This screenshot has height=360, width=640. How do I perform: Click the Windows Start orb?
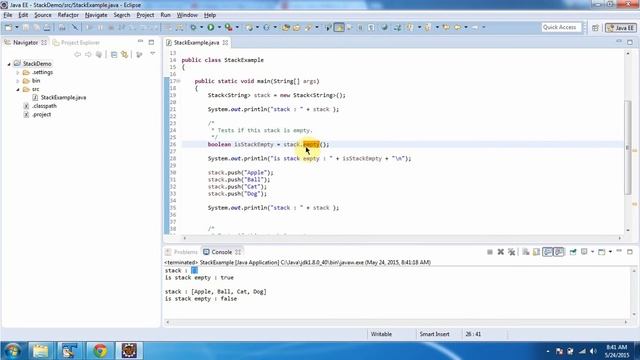(x=12, y=351)
